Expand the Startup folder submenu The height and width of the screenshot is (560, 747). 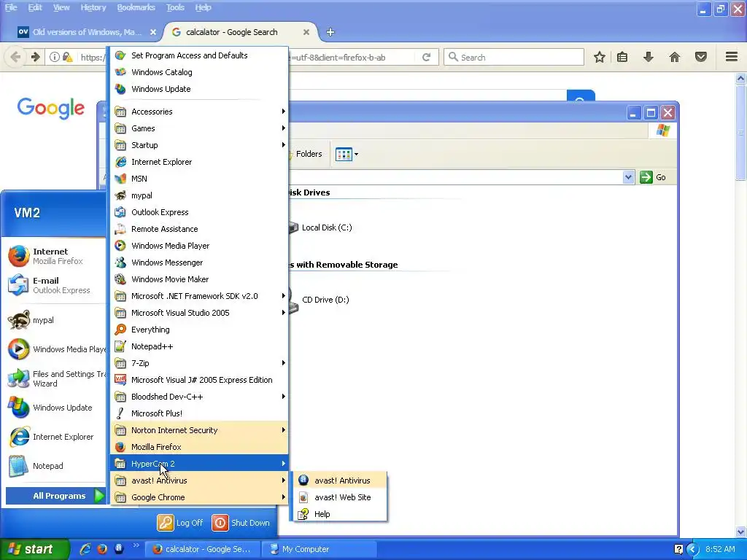(199, 145)
